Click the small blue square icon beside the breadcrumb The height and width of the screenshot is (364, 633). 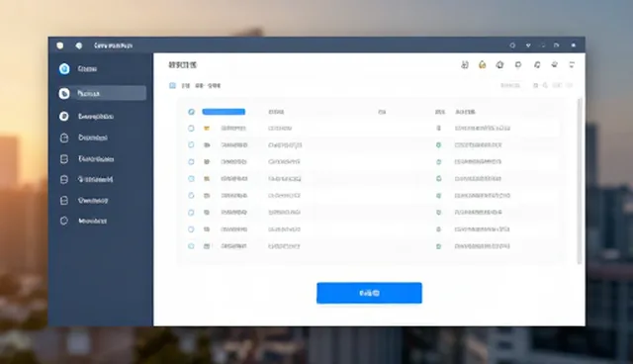click(172, 85)
